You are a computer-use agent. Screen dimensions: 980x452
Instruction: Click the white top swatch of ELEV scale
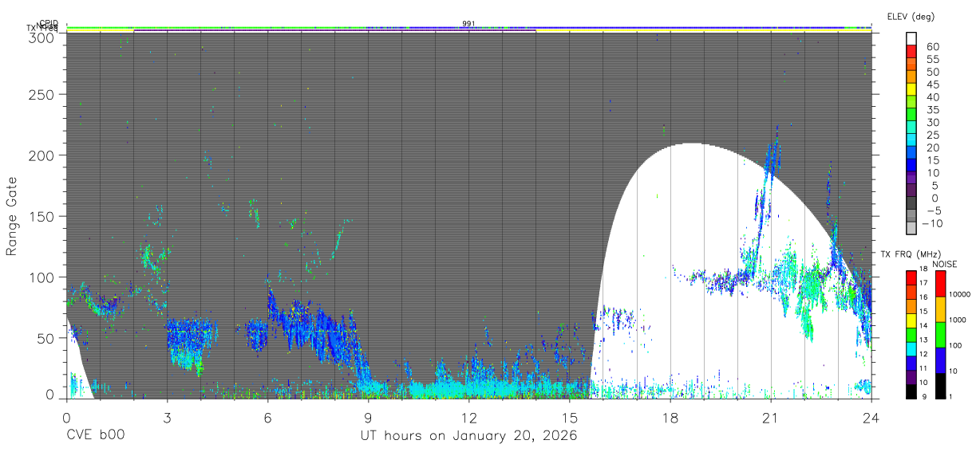[x=911, y=38]
